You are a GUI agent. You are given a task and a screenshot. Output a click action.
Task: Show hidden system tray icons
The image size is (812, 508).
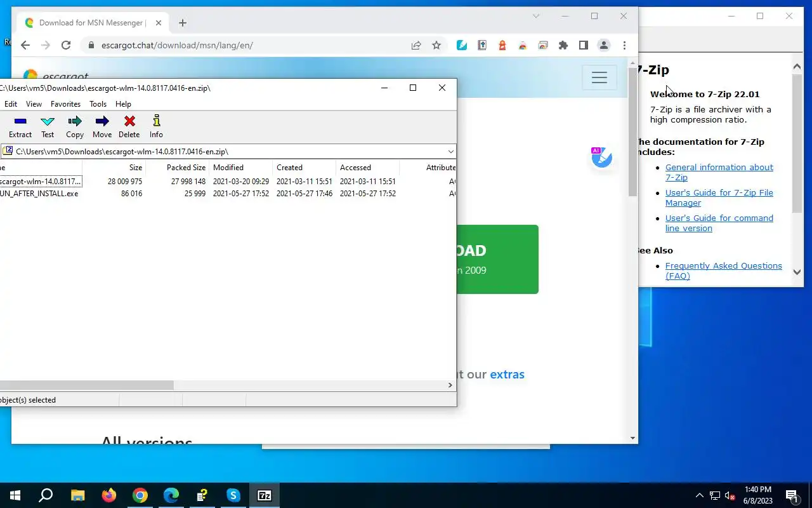[700, 495]
